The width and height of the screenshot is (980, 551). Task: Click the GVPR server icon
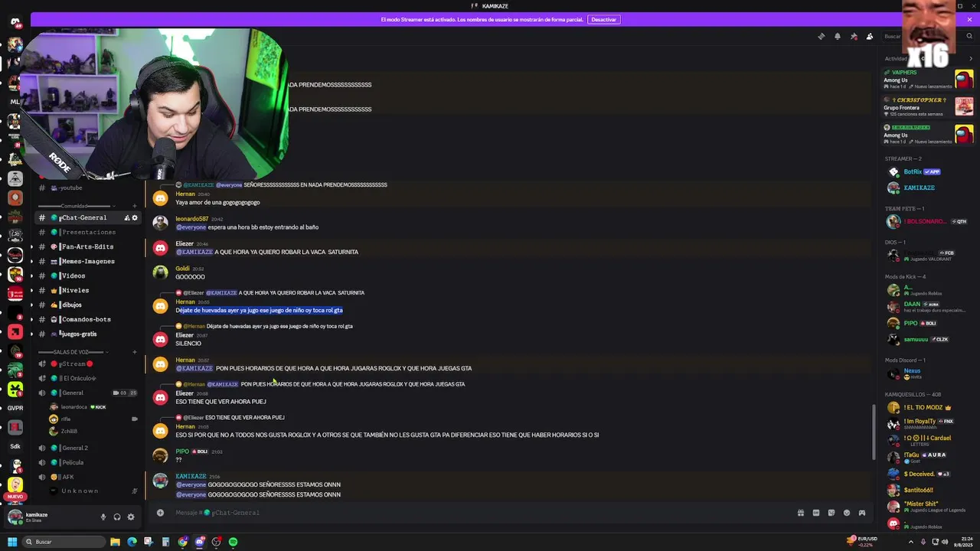(15, 408)
